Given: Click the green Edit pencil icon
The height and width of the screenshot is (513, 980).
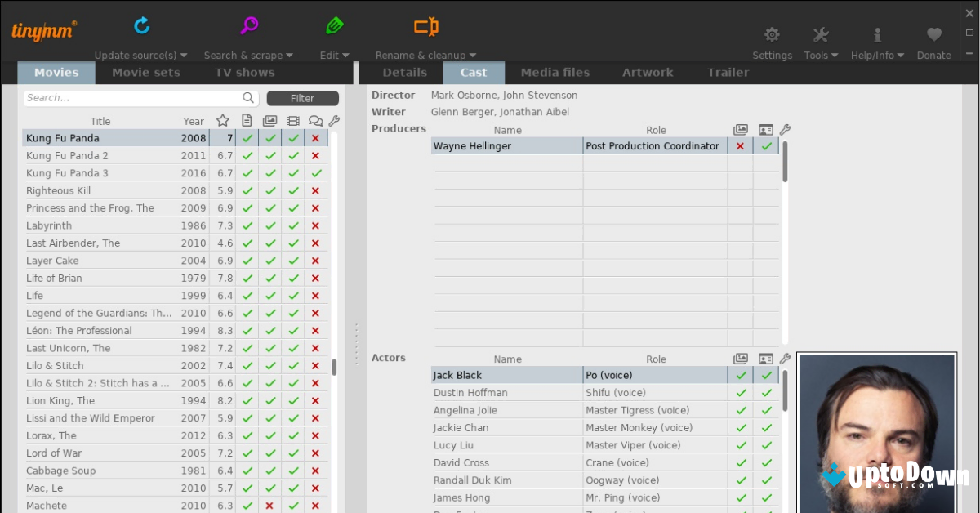Looking at the screenshot, I should 334,25.
